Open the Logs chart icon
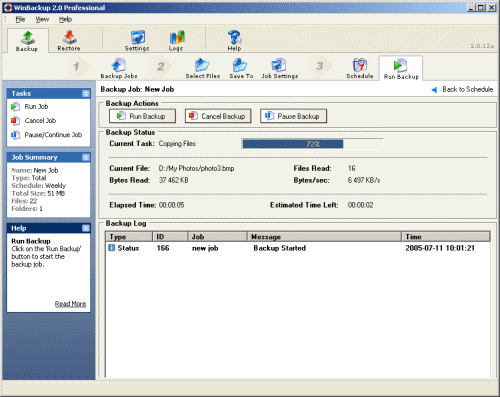This screenshot has height=397, width=500. [176, 41]
